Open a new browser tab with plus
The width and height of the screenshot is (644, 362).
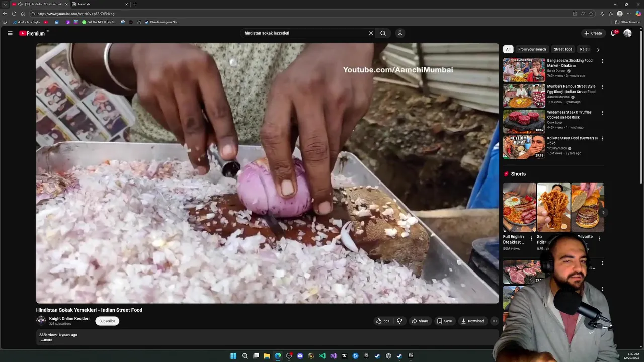pos(134,4)
